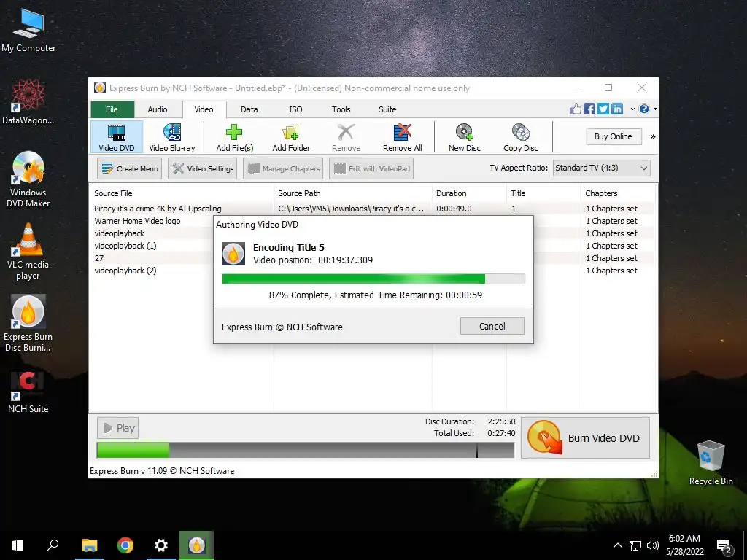Viewport: 747px width, 560px height.
Task: Click Remove All in the toolbar
Action: click(402, 136)
